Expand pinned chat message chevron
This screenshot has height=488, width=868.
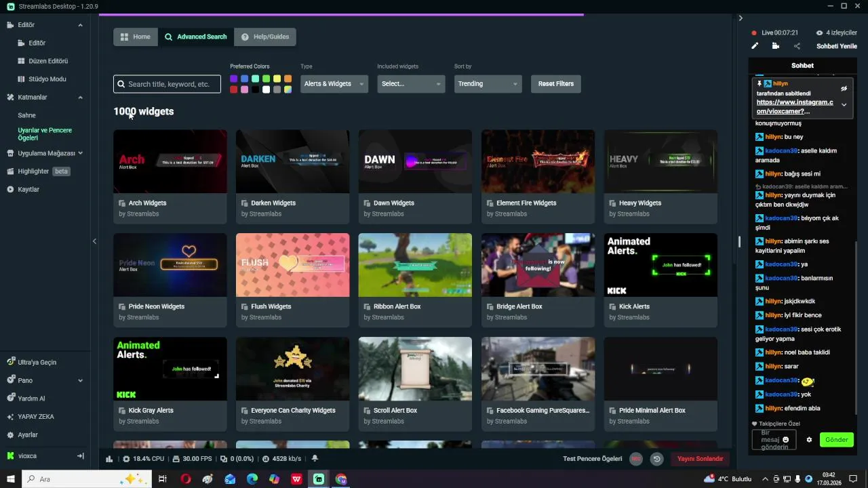click(844, 105)
